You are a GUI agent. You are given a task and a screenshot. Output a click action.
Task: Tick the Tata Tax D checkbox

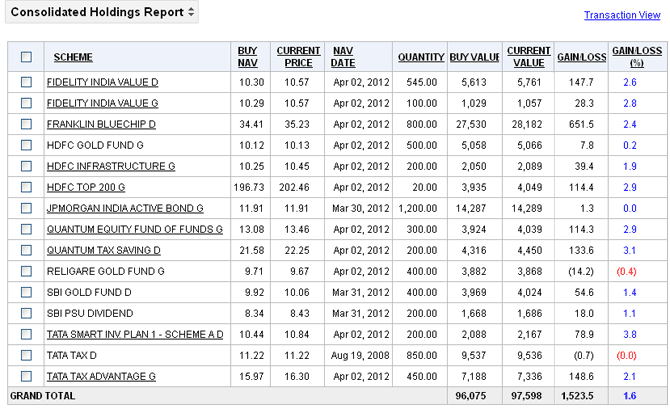26,355
